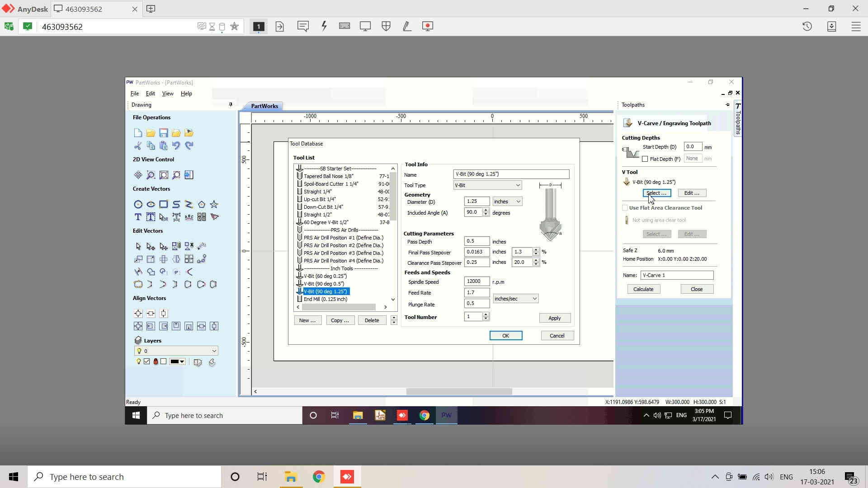The width and height of the screenshot is (868, 488).
Task: Click AnyDesk lightning actions icon
Action: pos(324,26)
